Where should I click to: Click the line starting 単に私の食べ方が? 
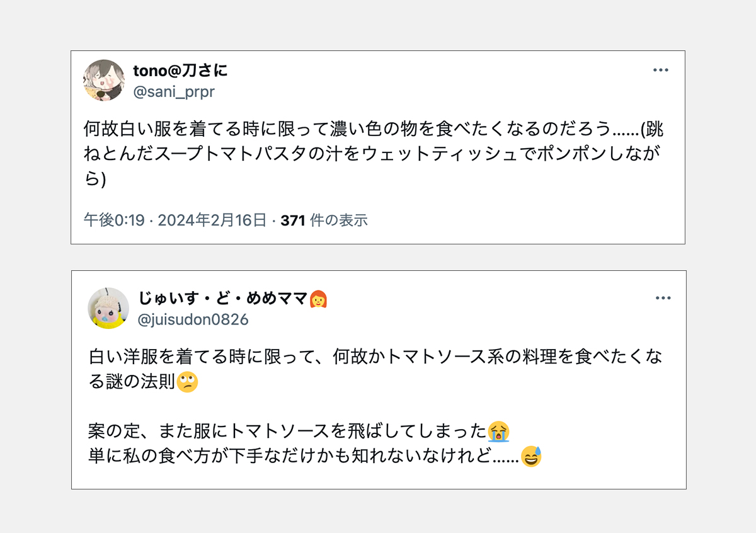click(x=304, y=456)
